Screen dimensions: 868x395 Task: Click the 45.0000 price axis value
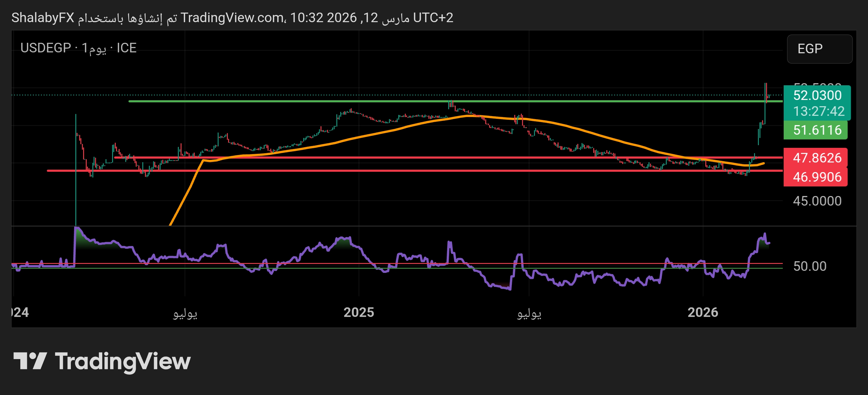817,201
